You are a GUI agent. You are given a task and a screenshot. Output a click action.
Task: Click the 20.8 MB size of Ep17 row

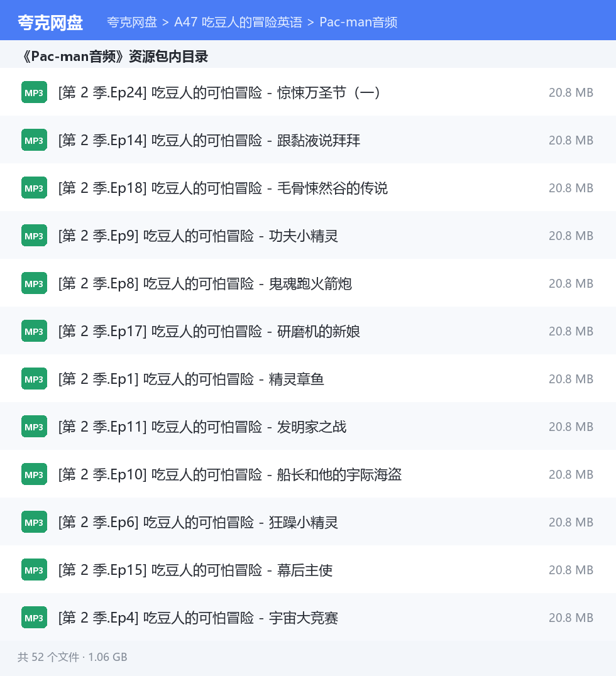point(571,331)
